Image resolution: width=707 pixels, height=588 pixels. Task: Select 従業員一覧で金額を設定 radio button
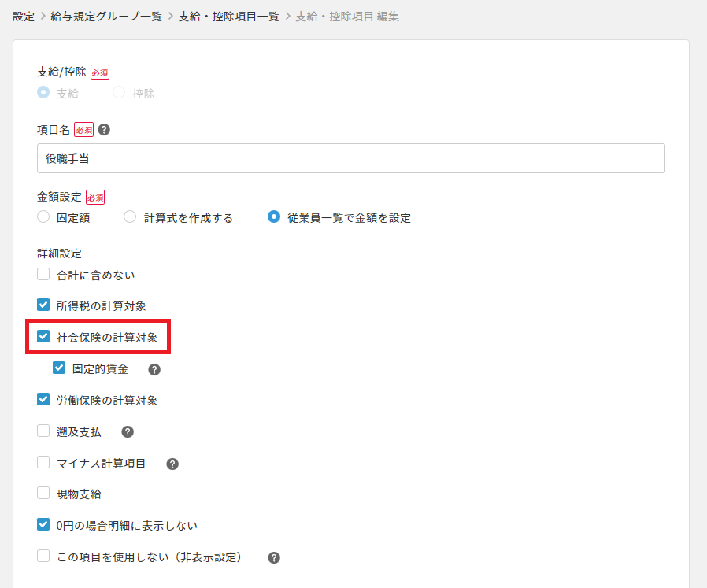[x=274, y=217]
